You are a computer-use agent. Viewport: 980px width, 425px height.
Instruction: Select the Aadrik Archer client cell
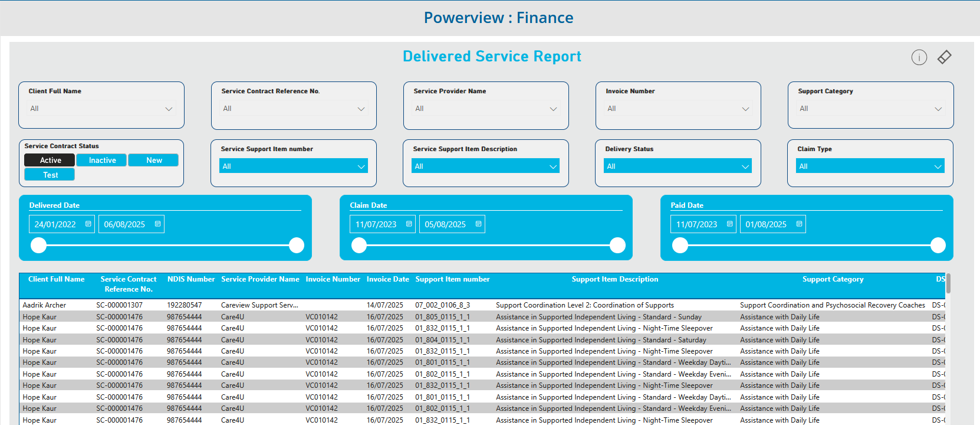[x=44, y=305]
